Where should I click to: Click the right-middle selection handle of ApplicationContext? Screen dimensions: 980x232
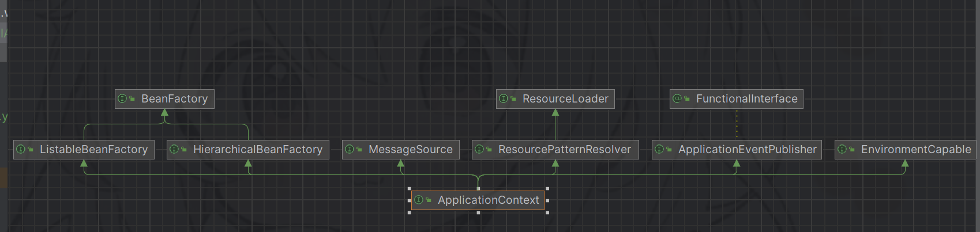547,200
